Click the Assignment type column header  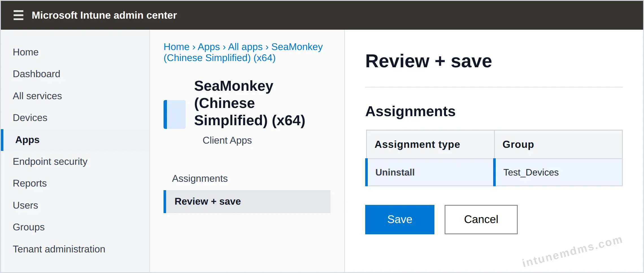click(430, 144)
